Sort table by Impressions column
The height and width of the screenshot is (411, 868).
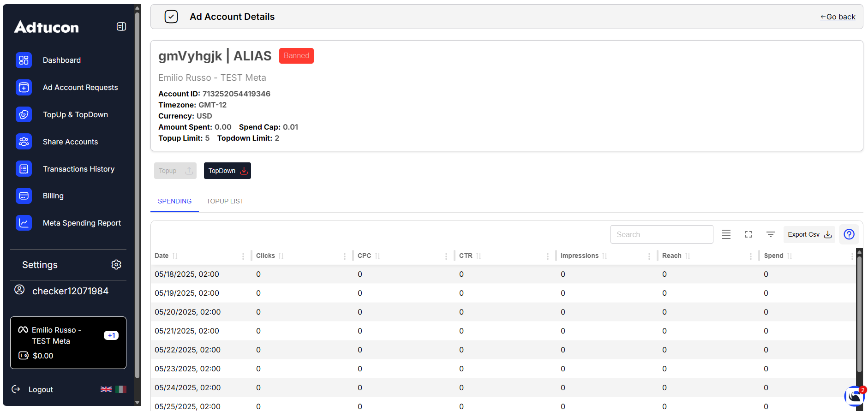click(x=605, y=256)
